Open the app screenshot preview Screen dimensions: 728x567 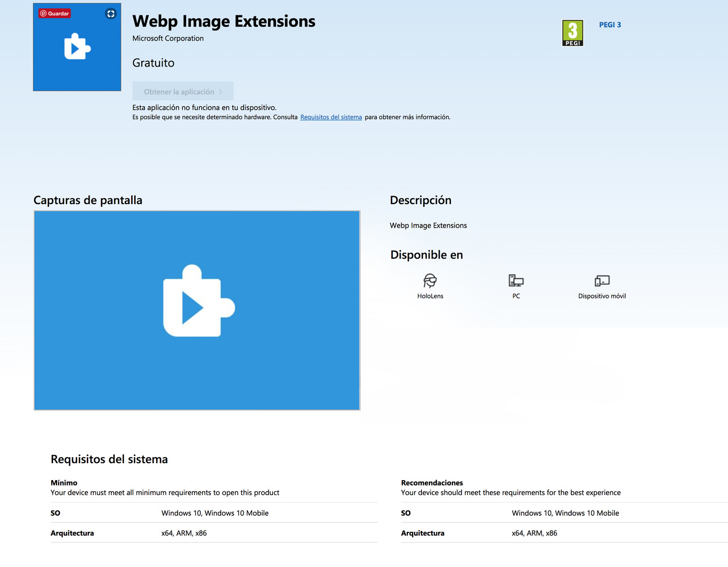tap(197, 310)
